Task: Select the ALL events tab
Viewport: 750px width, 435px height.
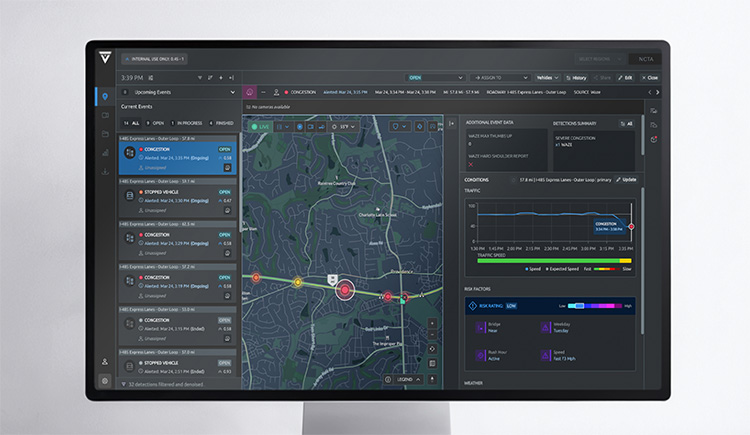Action: coord(132,123)
